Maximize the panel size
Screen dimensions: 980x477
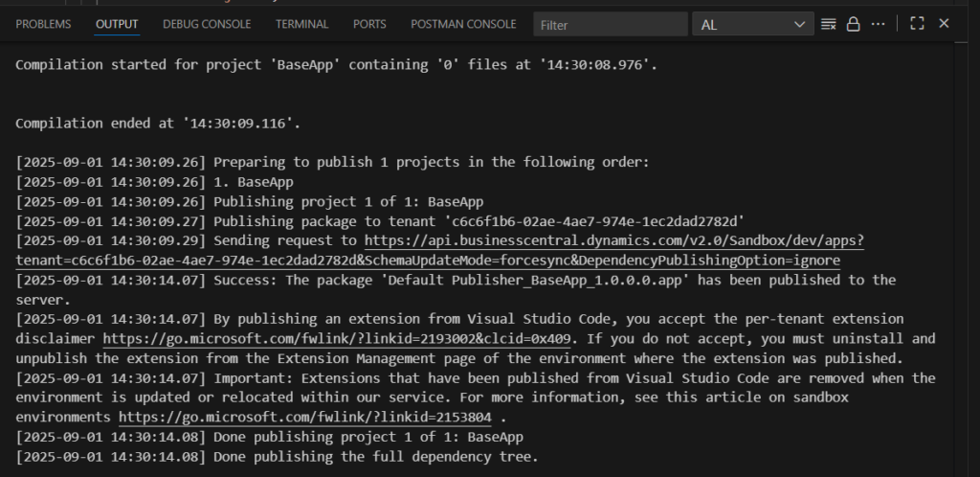(x=917, y=24)
